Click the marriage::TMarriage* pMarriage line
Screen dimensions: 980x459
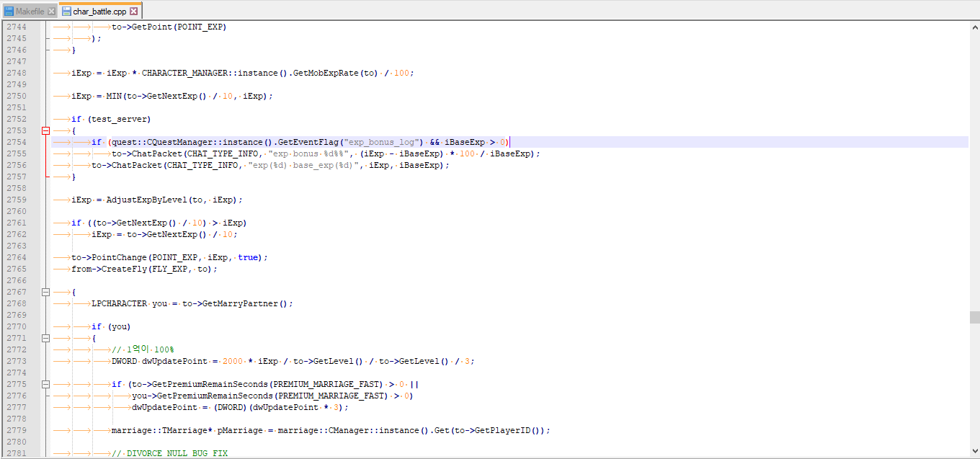pyautogui.click(x=331, y=430)
